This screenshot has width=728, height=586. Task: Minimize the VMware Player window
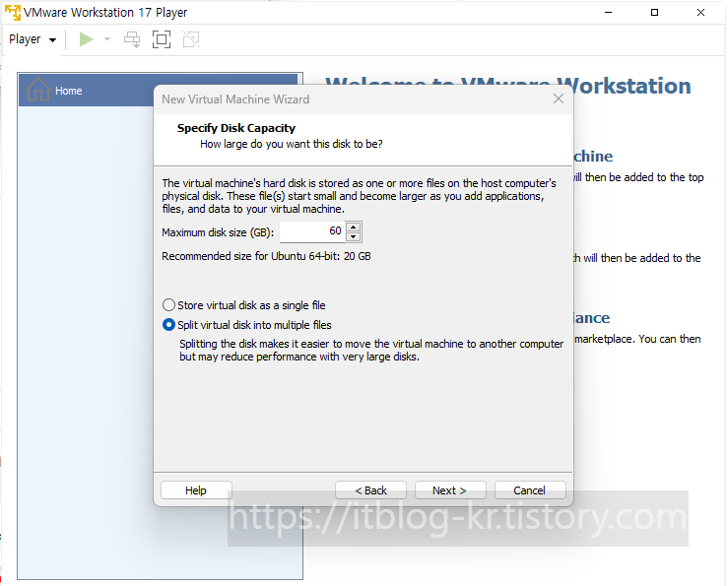[609, 13]
